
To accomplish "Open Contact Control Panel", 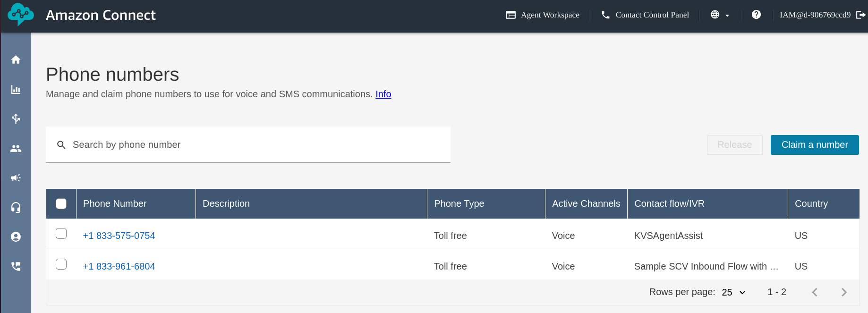I will (x=645, y=15).
